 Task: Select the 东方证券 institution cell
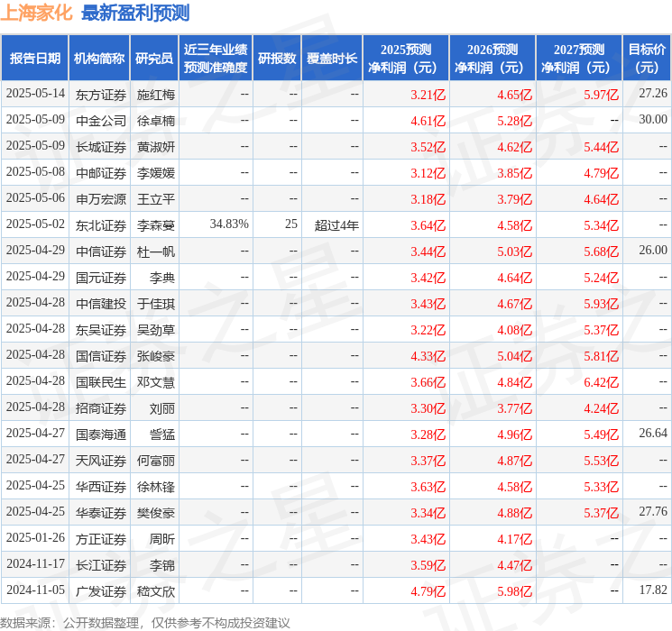pos(101,95)
